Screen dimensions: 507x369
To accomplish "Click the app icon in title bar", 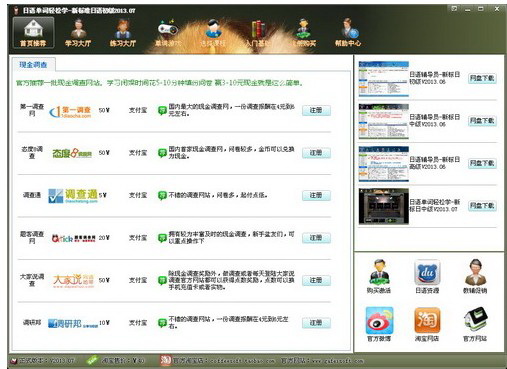I will 15,10.
